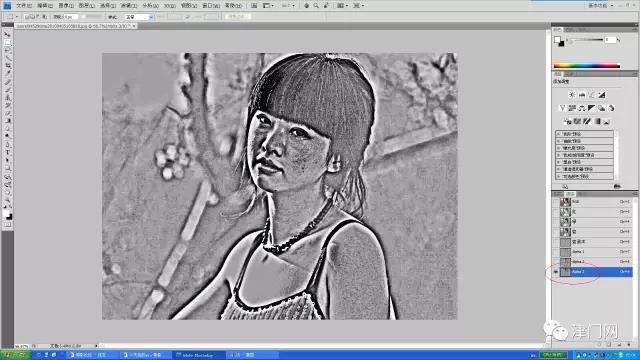Hide the Alpha 3 channel eye
The image size is (640, 360).
click(x=556, y=272)
